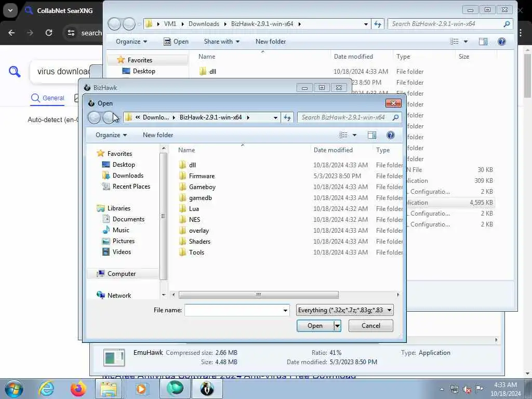Viewport: 532px width, 399px height.
Task: Expand address bar dropdown in Explorer window
Action: [x=366, y=24]
